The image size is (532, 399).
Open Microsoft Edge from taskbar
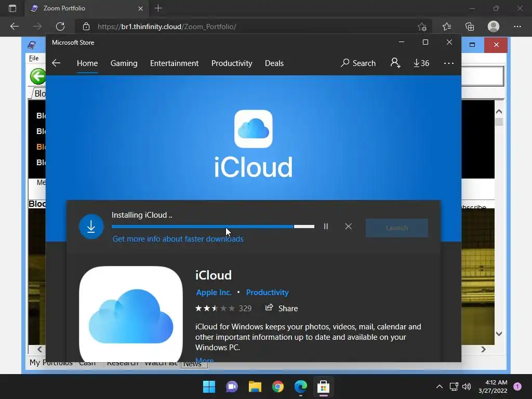(301, 387)
